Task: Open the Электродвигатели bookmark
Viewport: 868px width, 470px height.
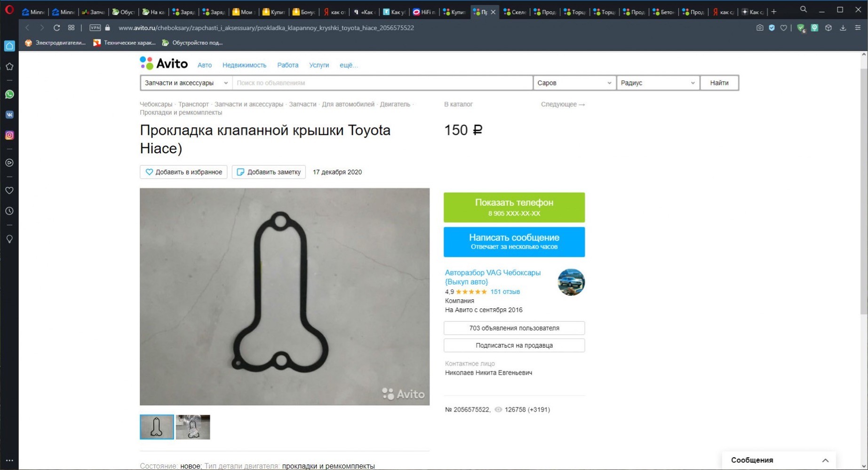Action: (56, 43)
